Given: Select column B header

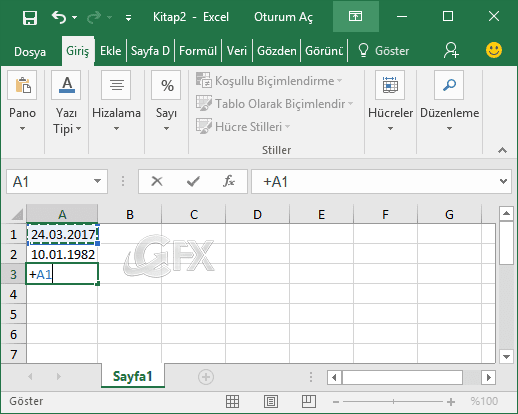Looking at the screenshot, I should click(130, 214).
